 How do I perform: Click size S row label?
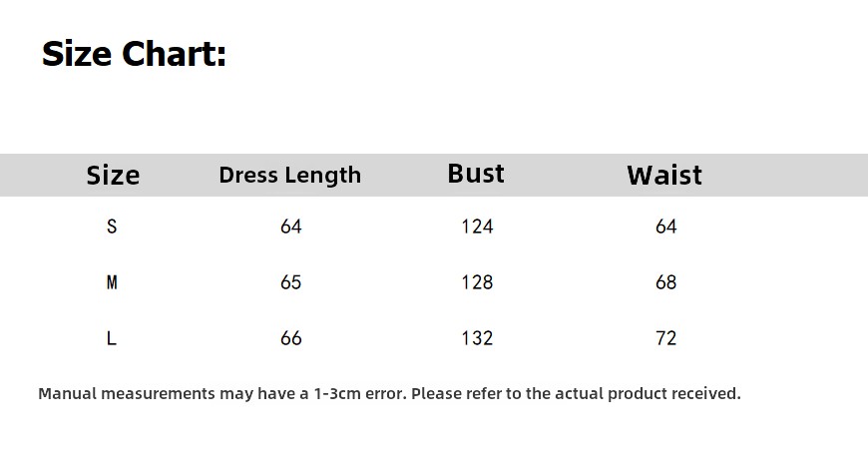point(112,227)
